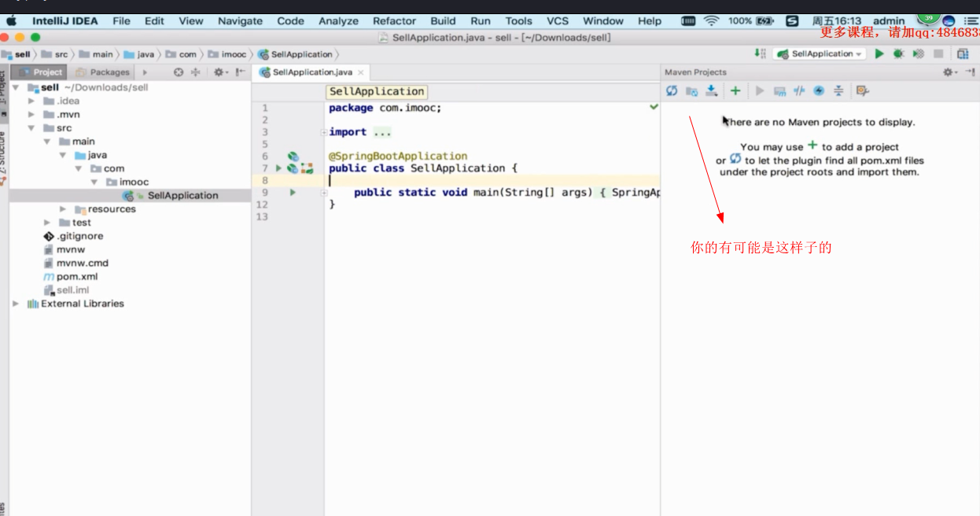
Task: Close the SellApplication.java editor tab
Action: tap(360, 72)
